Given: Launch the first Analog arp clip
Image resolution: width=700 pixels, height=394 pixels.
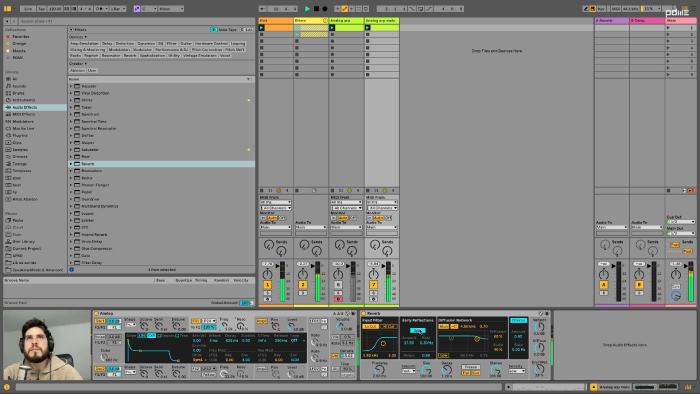Looking at the screenshot, I should pos(332,28).
